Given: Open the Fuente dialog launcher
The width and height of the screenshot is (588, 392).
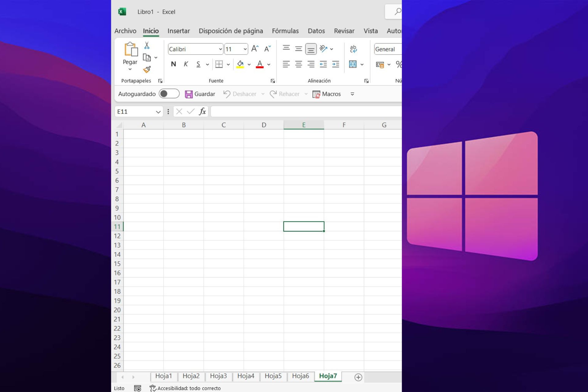Looking at the screenshot, I should point(273,81).
